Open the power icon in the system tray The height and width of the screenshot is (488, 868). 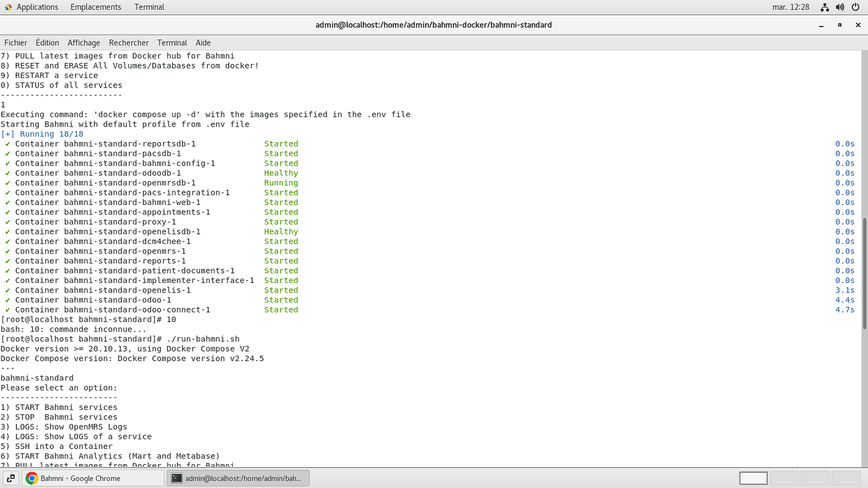coord(855,7)
